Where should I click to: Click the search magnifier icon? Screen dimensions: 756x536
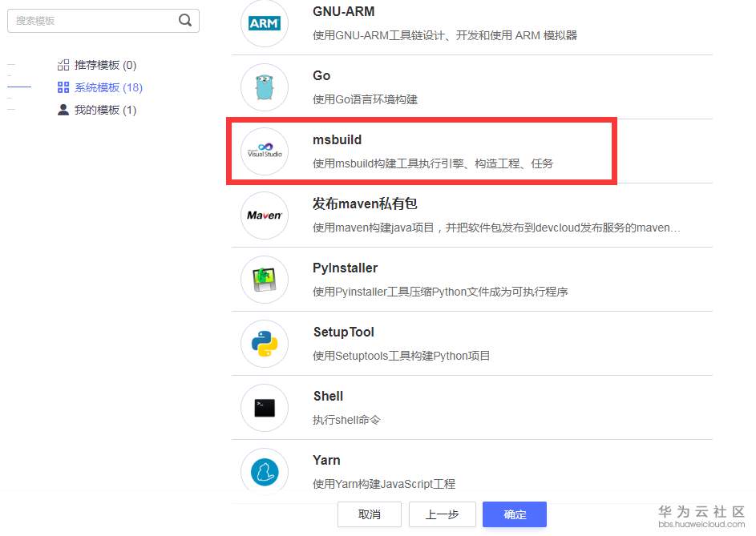pos(184,19)
